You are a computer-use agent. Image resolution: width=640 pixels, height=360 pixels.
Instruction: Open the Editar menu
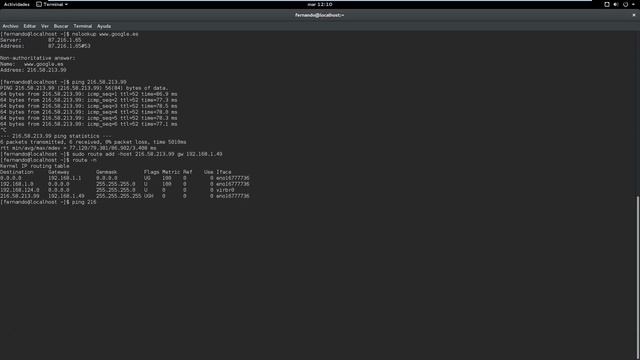pyautogui.click(x=29, y=26)
